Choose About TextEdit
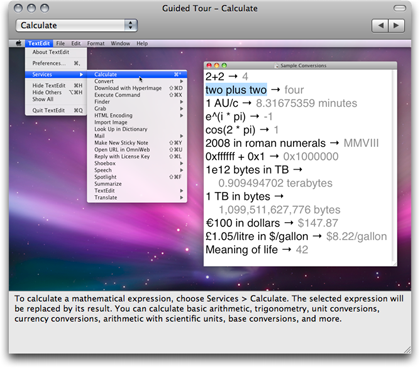 (x=56, y=52)
